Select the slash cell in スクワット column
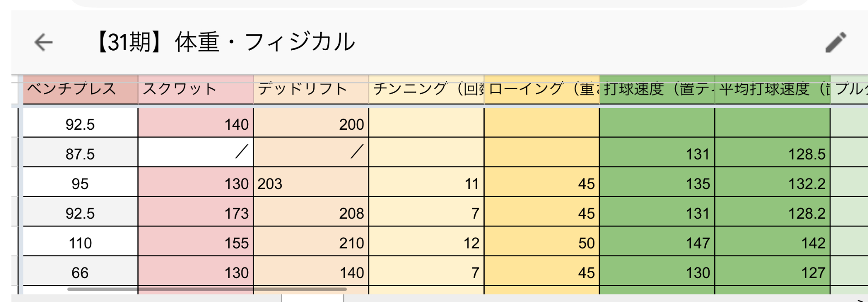The height and width of the screenshot is (302, 868). [x=195, y=152]
